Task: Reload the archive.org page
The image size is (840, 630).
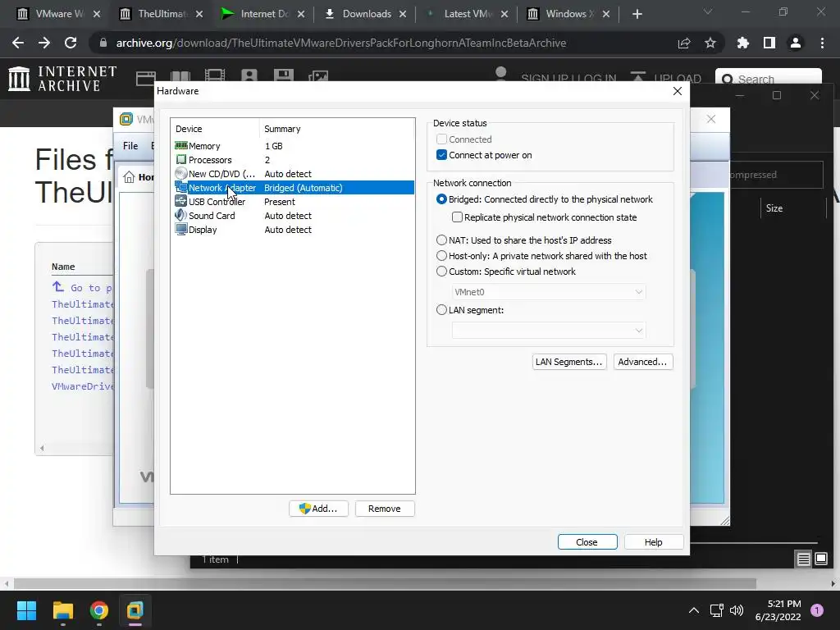Action: 71,43
